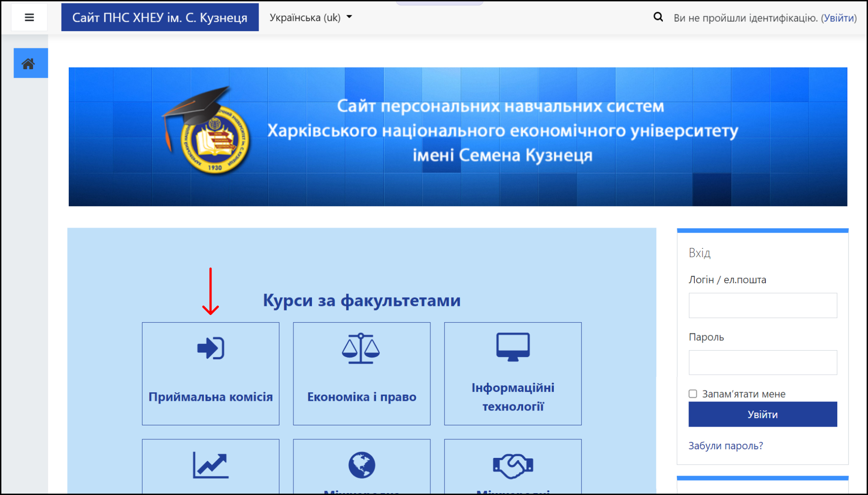
Task: Toggle the Запам'ятати мене checkbox
Action: coord(693,394)
